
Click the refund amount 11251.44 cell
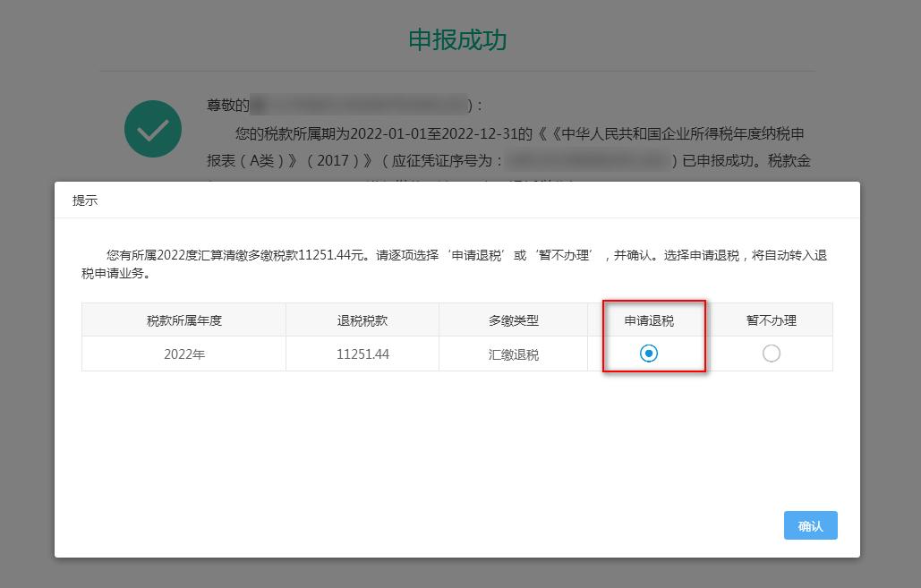click(x=362, y=354)
